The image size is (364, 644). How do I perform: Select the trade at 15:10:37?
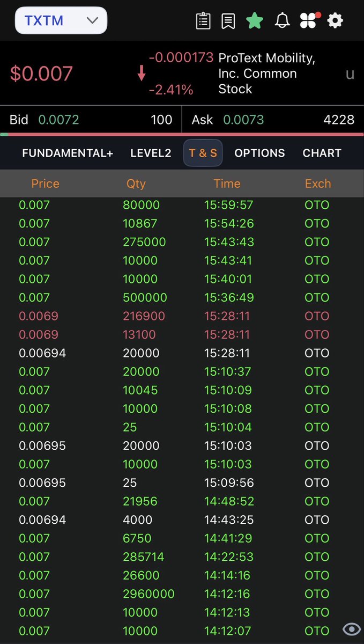click(x=182, y=371)
